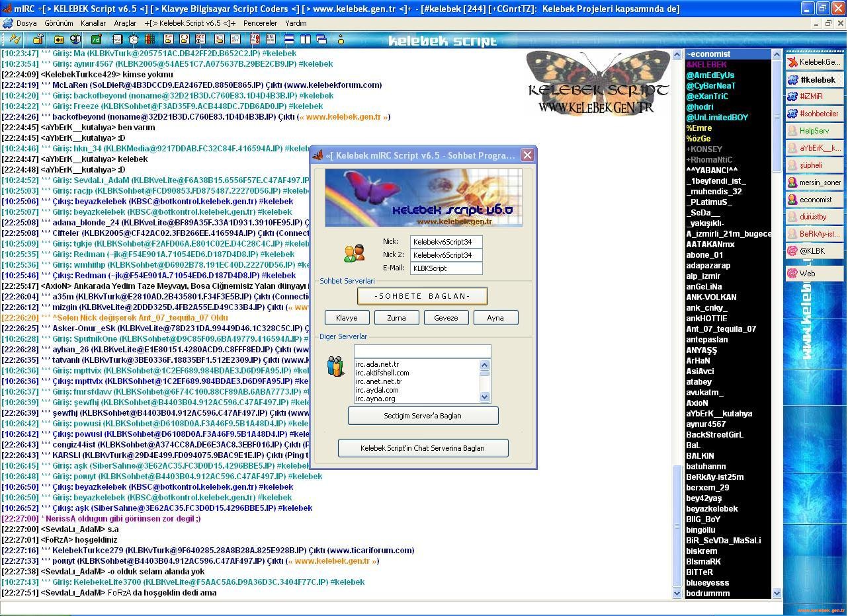This screenshot has height=616, width=848.
Task: Open the Yardım menu
Action: pyautogui.click(x=296, y=23)
